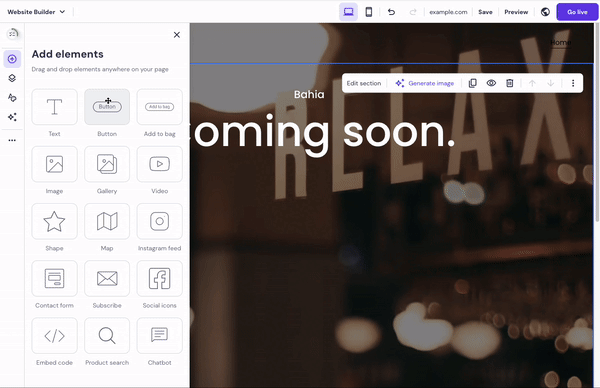Open the site Preview
Viewport: 600px width, 388px height.
(x=516, y=12)
